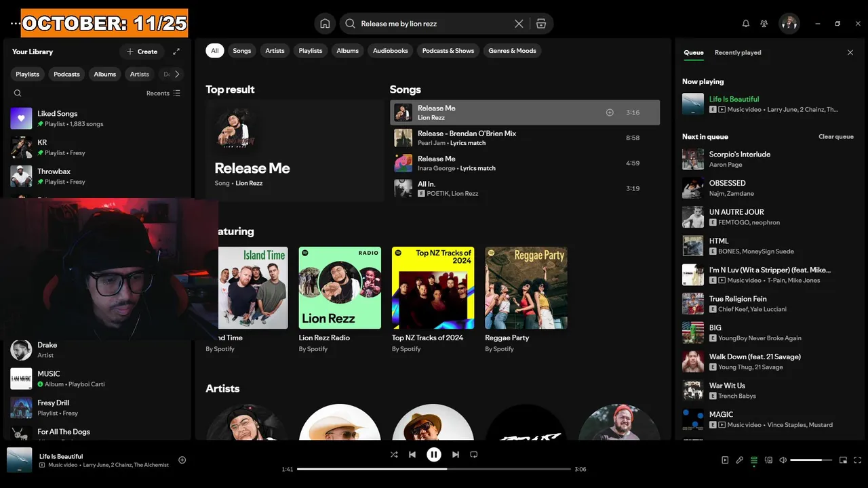This screenshot has height=488, width=868.
Task: Open miniplayer icon
Action: [x=843, y=460]
